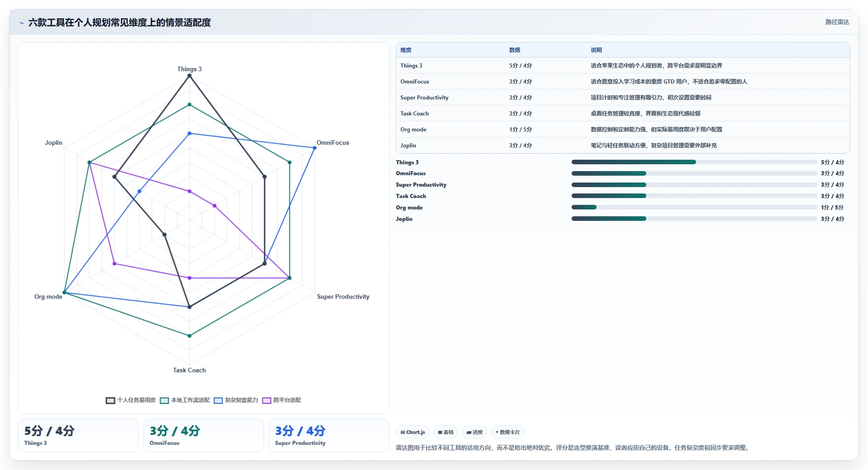Click the Things 3 name in the progress list

407,162
